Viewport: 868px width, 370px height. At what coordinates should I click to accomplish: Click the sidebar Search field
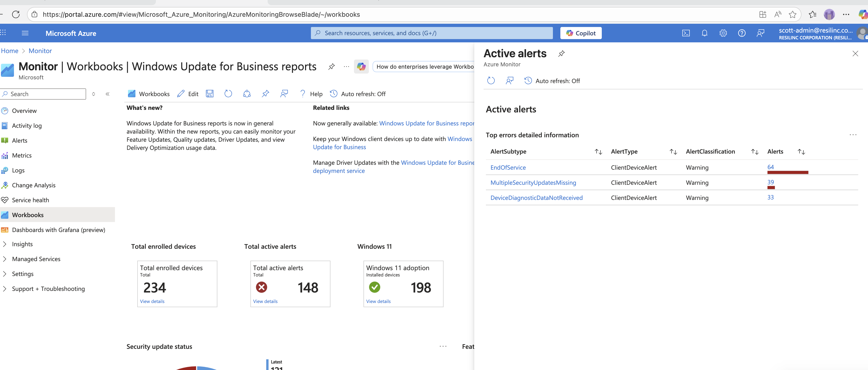pos(43,94)
